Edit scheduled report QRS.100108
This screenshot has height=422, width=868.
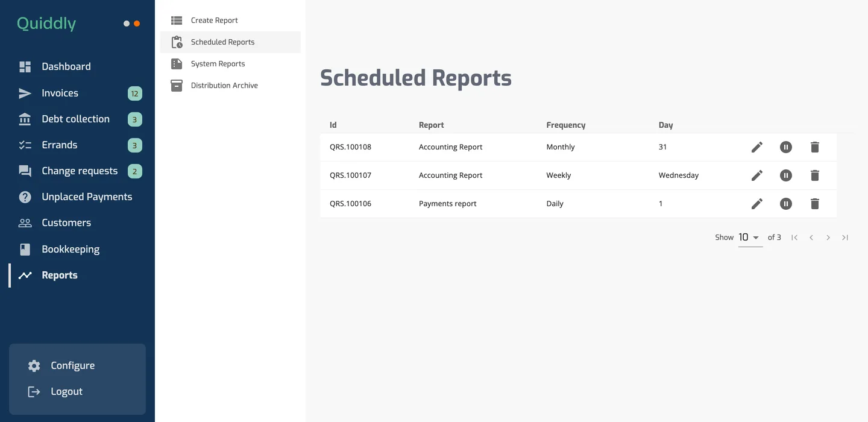757,147
